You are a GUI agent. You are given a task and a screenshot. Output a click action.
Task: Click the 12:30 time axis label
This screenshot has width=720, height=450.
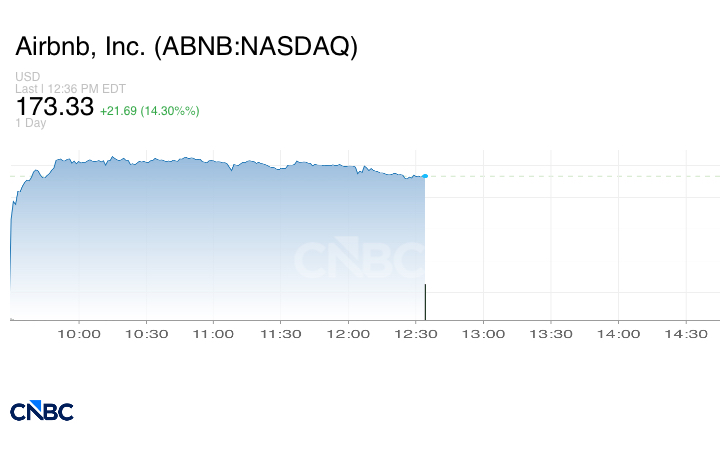coord(416,334)
